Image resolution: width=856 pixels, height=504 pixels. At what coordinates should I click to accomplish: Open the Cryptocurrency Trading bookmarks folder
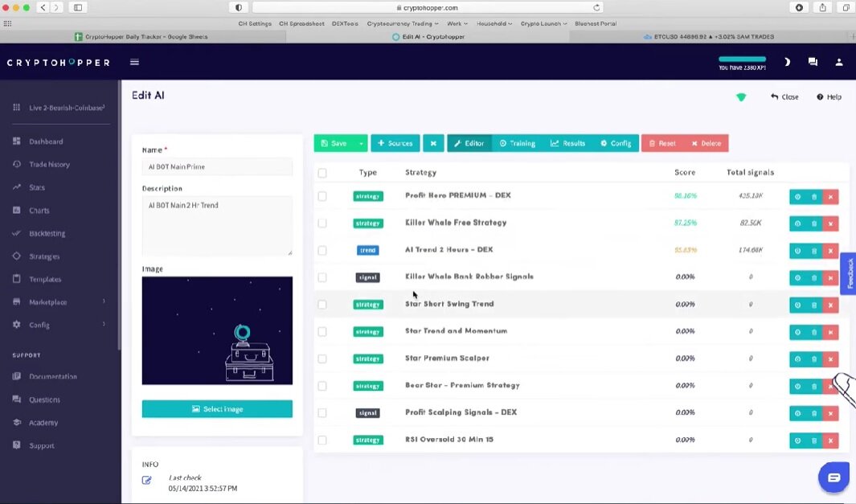(x=403, y=23)
